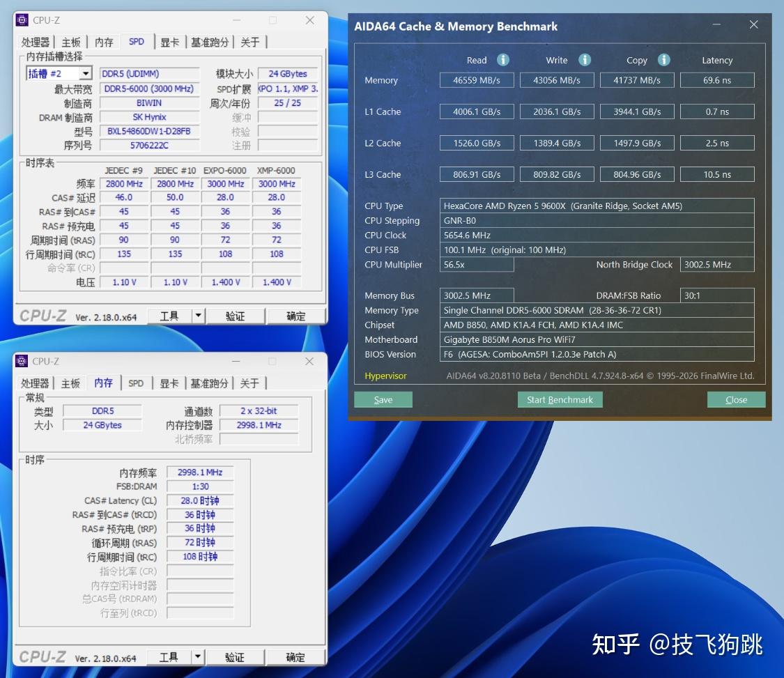Click the 型号 value BXL54860DW1-D28FB
The width and height of the screenshot is (784, 678).
click(149, 131)
